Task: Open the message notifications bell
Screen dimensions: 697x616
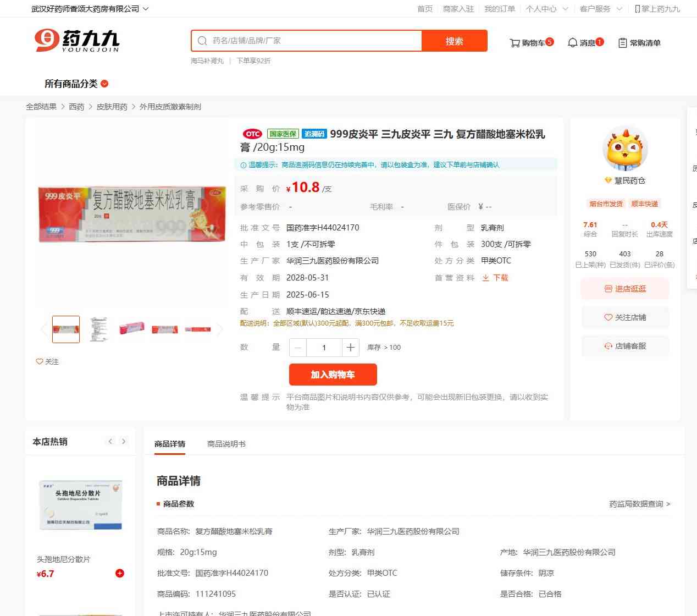Action: (572, 43)
